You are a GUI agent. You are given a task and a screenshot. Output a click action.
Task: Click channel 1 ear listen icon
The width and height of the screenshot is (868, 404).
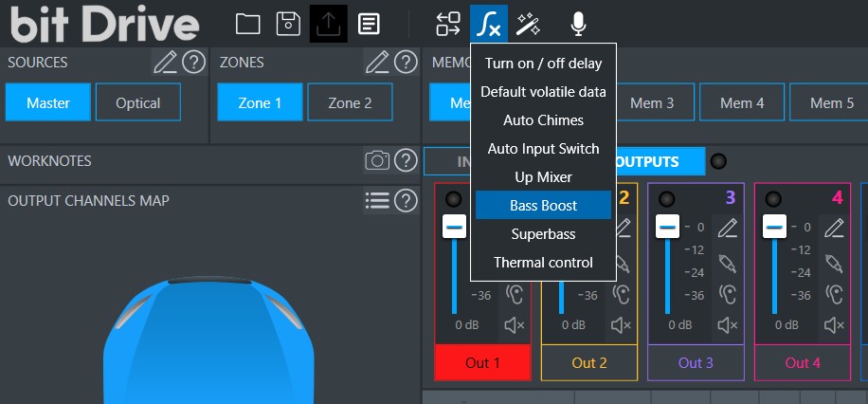(x=515, y=294)
